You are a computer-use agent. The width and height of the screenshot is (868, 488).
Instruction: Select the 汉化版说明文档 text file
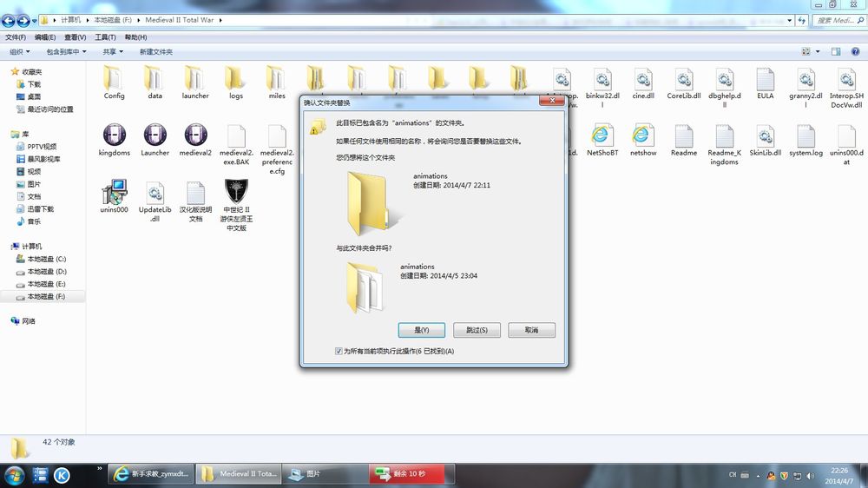coord(195,201)
